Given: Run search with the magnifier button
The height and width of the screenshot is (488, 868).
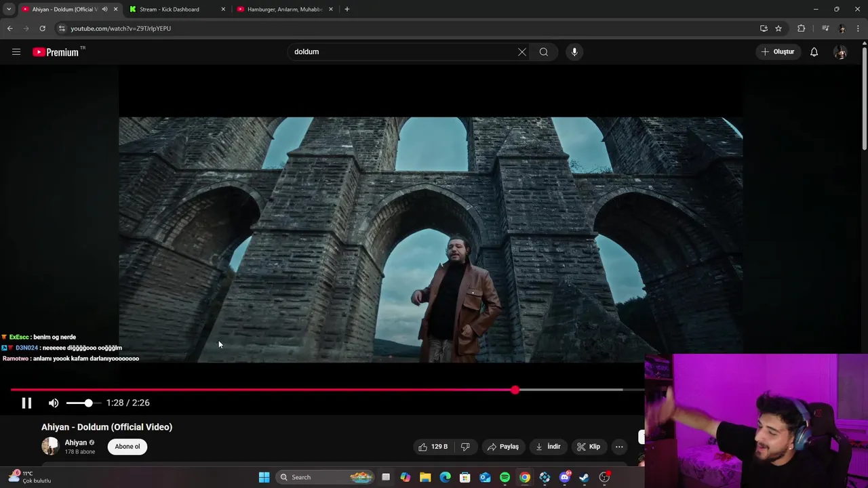Looking at the screenshot, I should coord(544,52).
